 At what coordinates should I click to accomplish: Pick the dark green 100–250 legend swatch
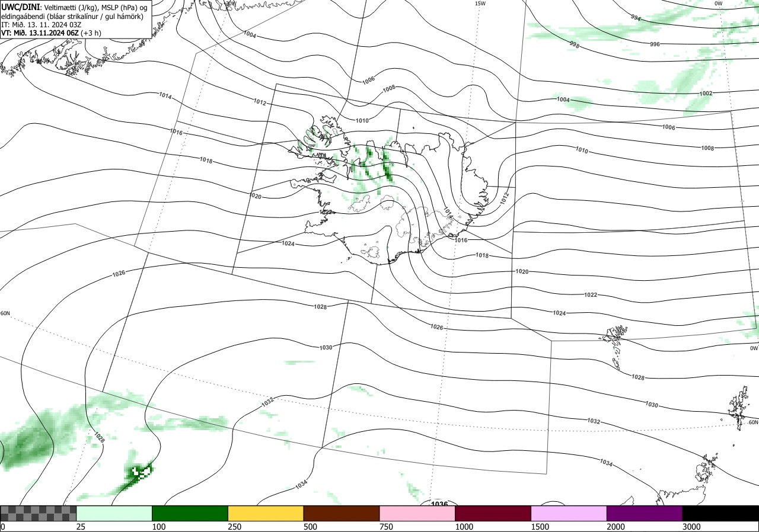190,513
